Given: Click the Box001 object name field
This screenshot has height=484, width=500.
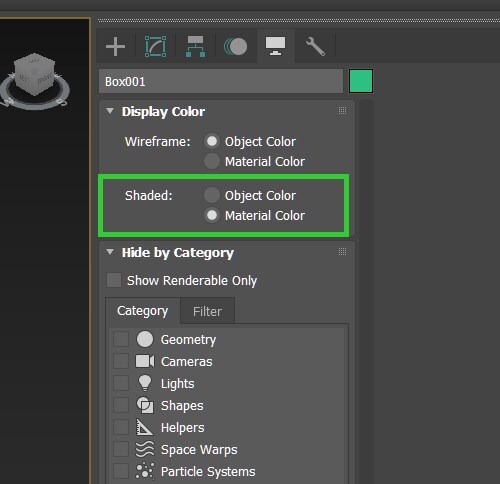Looking at the screenshot, I should pos(221,81).
